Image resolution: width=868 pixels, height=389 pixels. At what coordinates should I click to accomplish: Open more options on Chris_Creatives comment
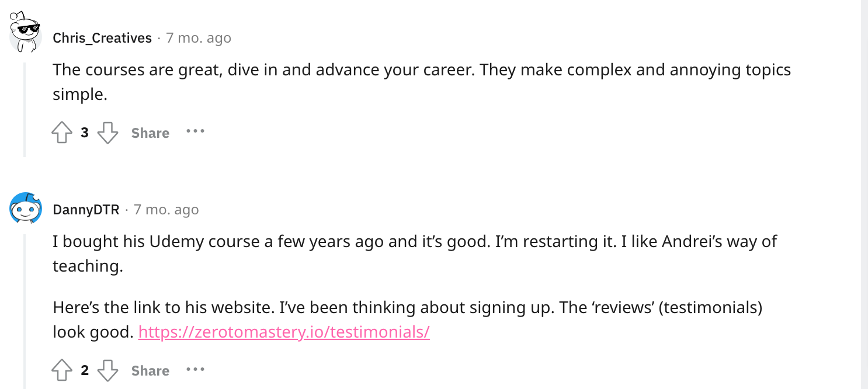tap(195, 131)
